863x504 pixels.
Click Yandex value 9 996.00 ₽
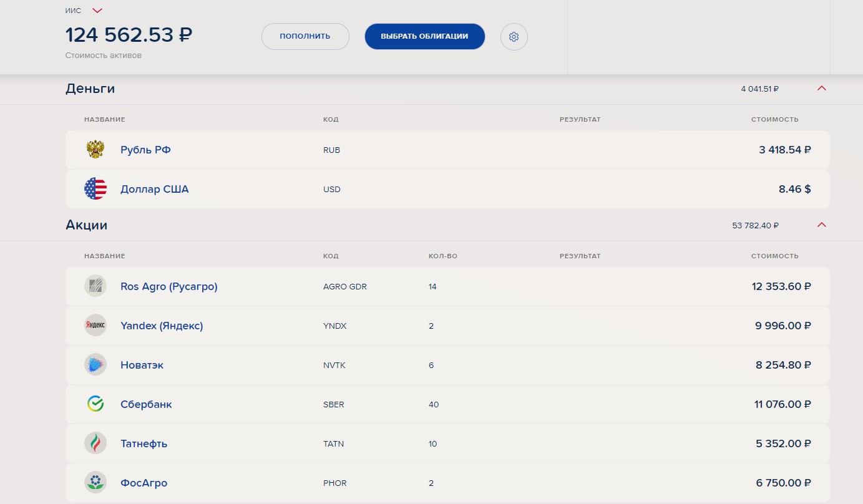pyautogui.click(x=783, y=326)
